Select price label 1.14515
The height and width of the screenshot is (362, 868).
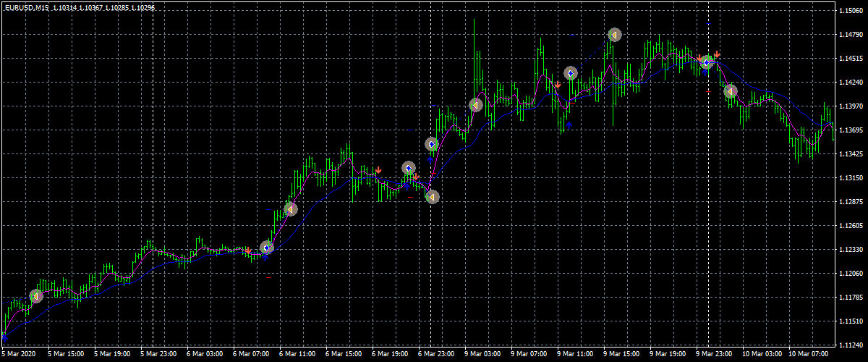(x=851, y=59)
